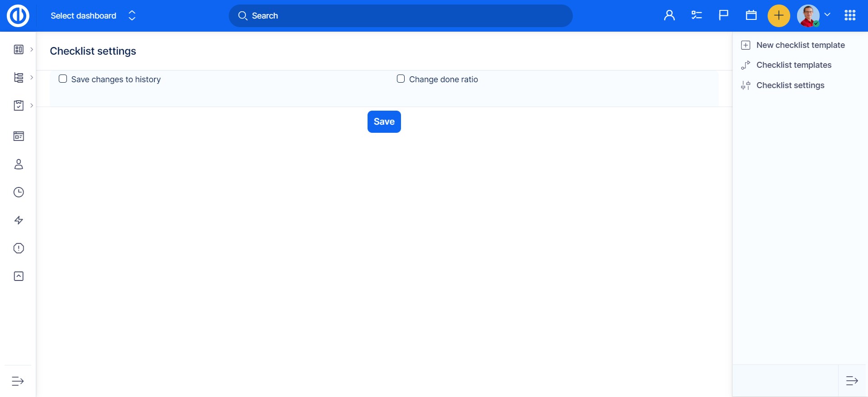Open Checklist templates in right panel
The width and height of the screenshot is (868, 397).
[x=793, y=65]
